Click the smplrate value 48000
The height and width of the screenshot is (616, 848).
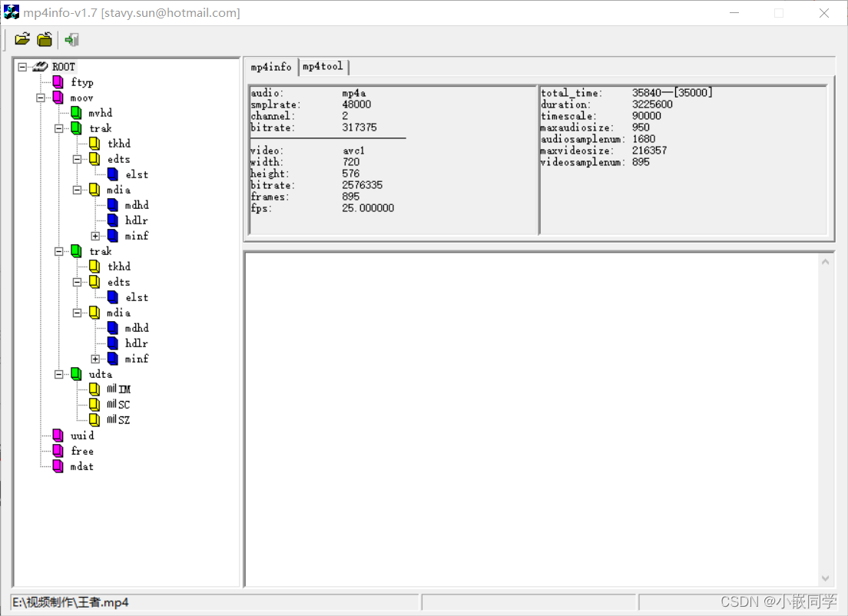pos(356,104)
